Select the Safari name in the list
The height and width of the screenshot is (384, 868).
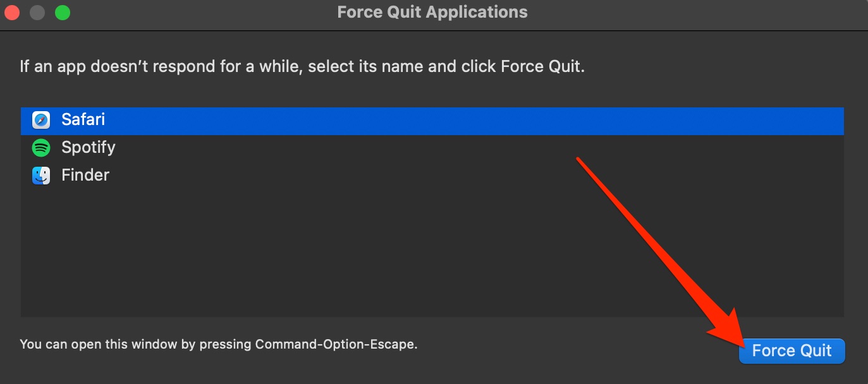[83, 120]
